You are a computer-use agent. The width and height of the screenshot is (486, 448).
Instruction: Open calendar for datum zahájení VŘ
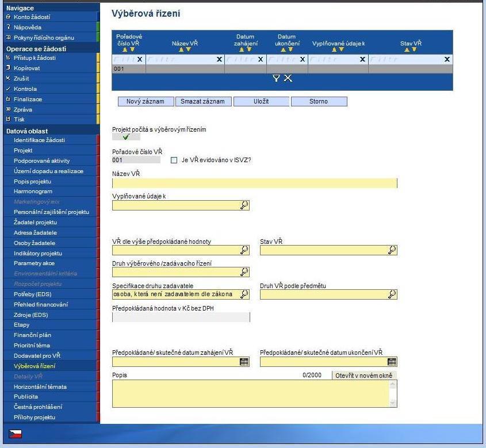pyautogui.click(x=244, y=362)
